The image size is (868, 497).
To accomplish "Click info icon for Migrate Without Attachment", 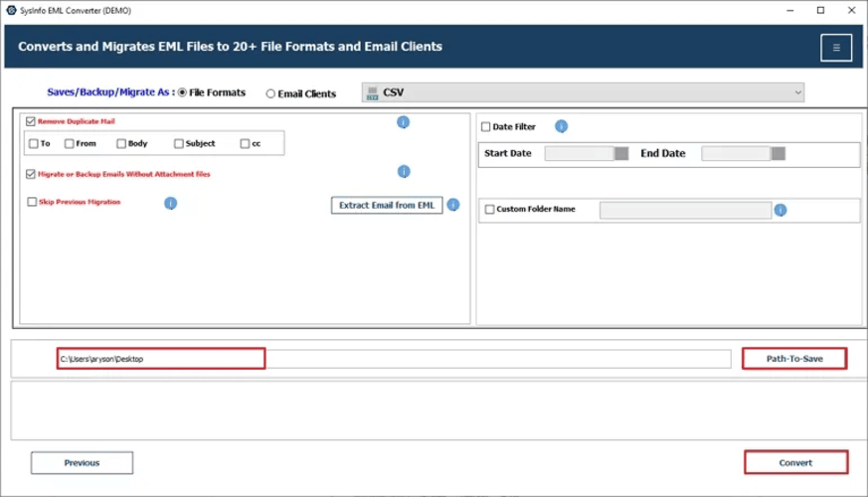I will pyautogui.click(x=404, y=172).
